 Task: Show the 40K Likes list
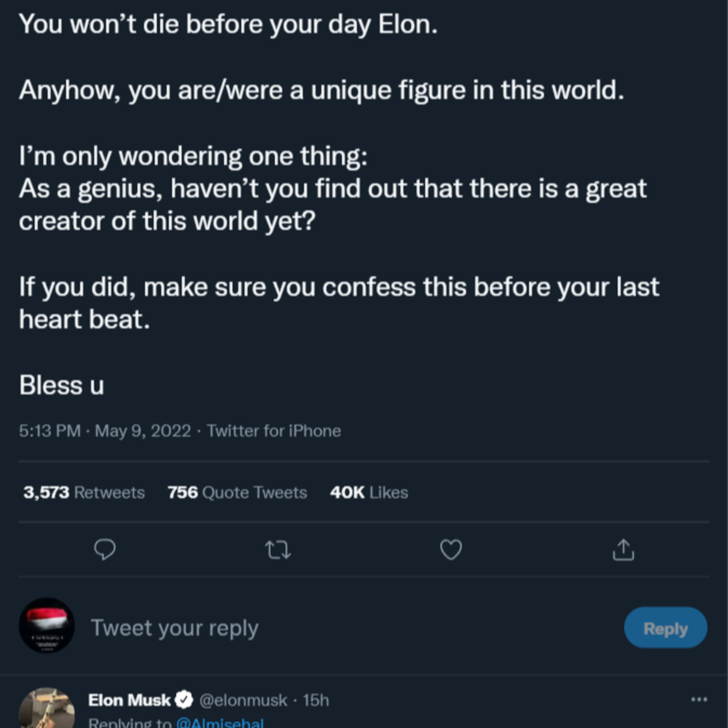click(x=369, y=493)
